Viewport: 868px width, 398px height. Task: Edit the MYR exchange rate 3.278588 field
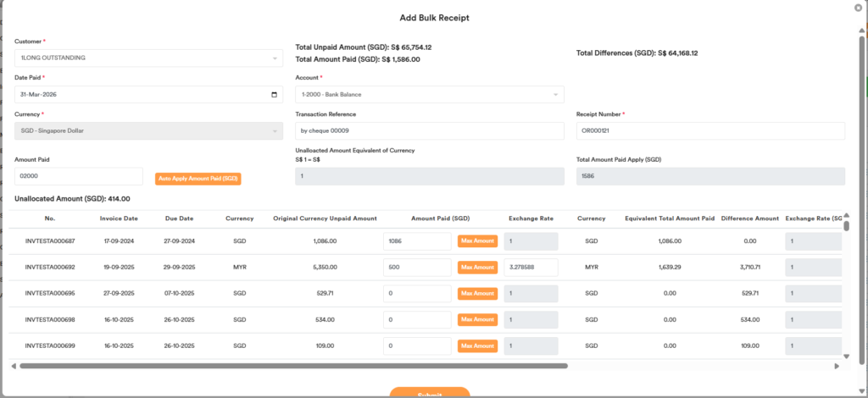pos(531,268)
